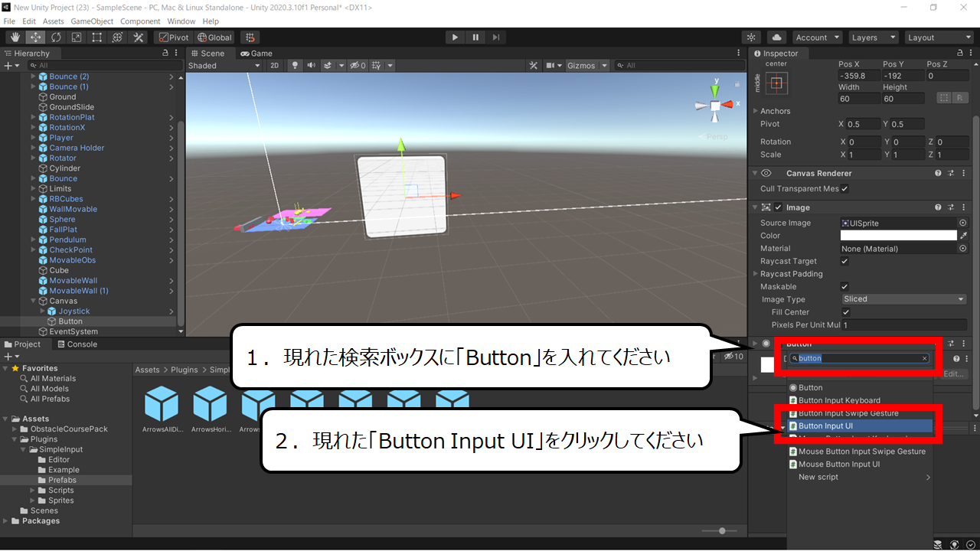Click the Pause button
Image resolution: width=980 pixels, height=551 pixels.
point(475,37)
